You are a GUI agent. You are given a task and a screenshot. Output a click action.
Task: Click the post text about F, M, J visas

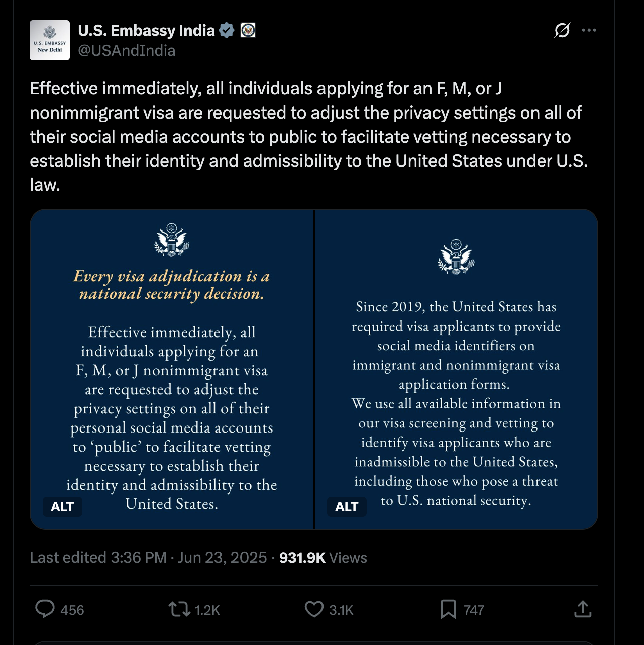(x=301, y=137)
